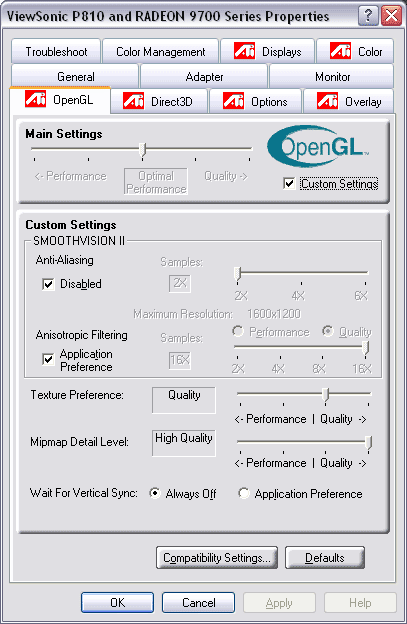Switch to the Overlay tab
The width and height of the screenshot is (407, 624).
tap(349, 101)
